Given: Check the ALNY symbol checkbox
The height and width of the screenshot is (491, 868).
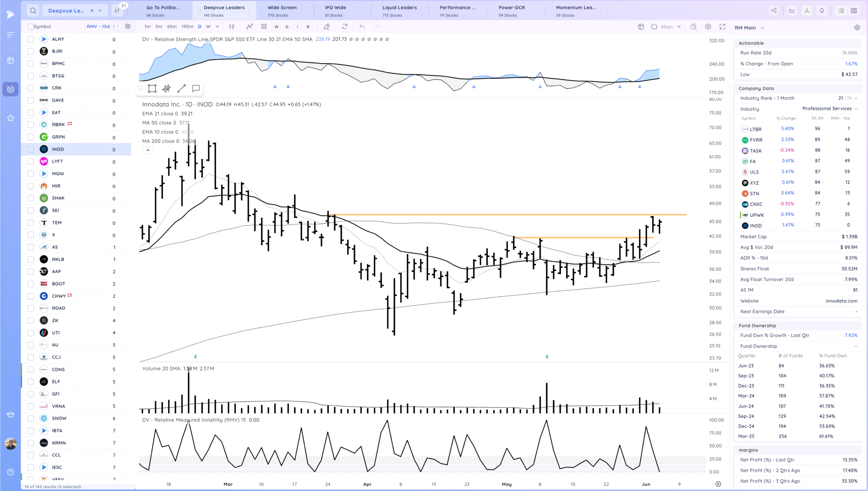Looking at the screenshot, I should (31, 39).
